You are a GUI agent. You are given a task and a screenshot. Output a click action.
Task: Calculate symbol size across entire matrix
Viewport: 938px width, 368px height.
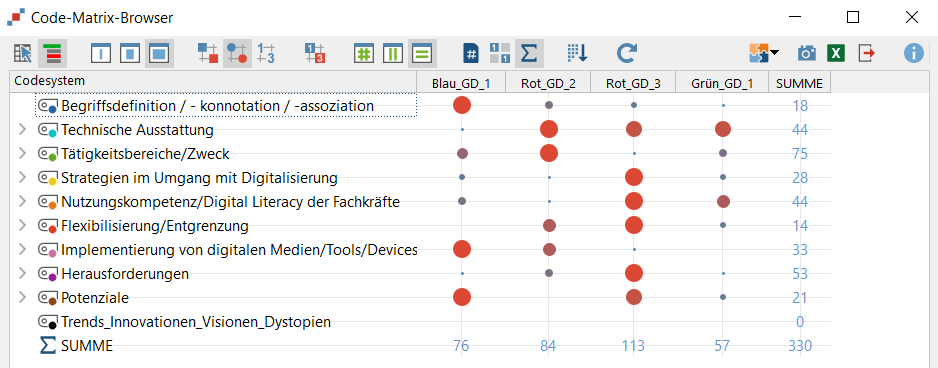pos(363,54)
